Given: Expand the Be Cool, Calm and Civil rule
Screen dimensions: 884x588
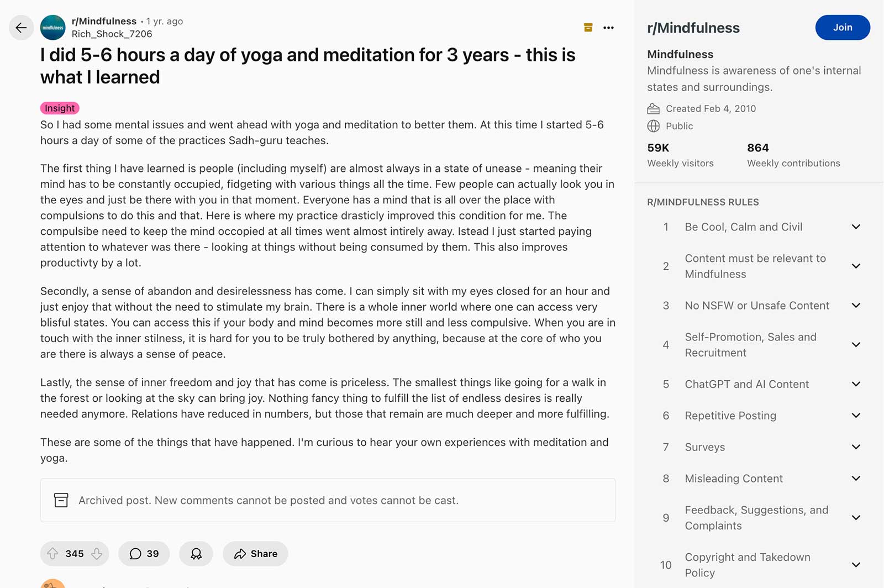Looking at the screenshot, I should pyautogui.click(x=856, y=227).
